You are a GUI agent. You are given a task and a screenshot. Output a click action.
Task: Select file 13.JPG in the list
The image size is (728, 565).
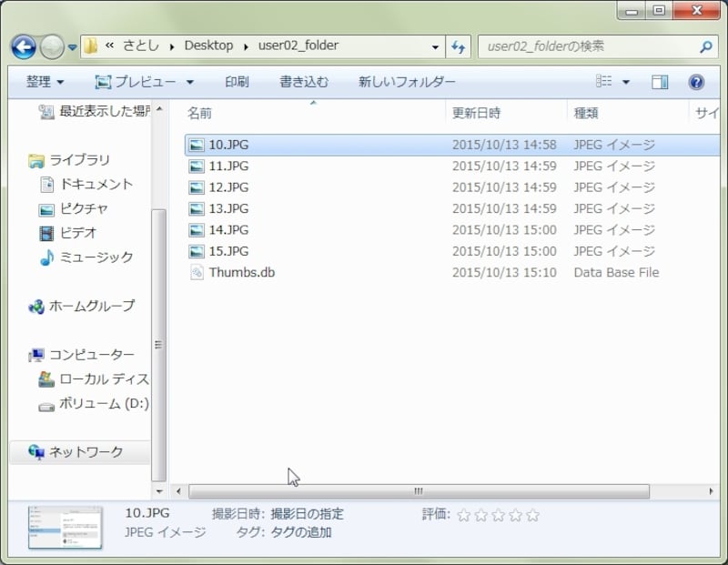(228, 209)
